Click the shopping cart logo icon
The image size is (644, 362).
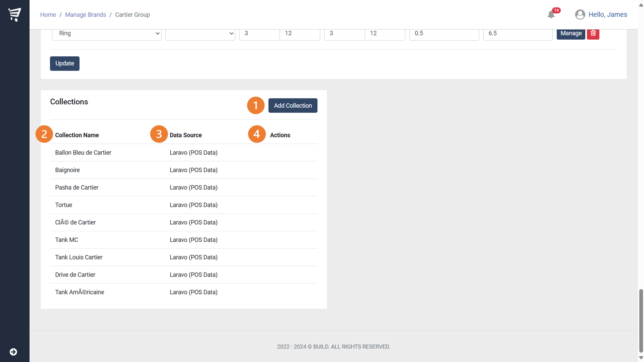(x=14, y=14)
